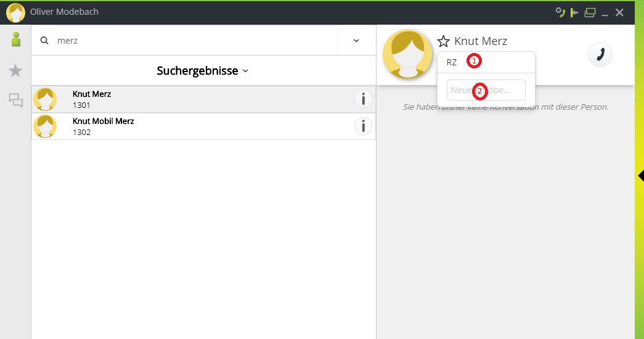Call Knut Merz with phone button
Screen dimensions: 644x339
point(600,54)
